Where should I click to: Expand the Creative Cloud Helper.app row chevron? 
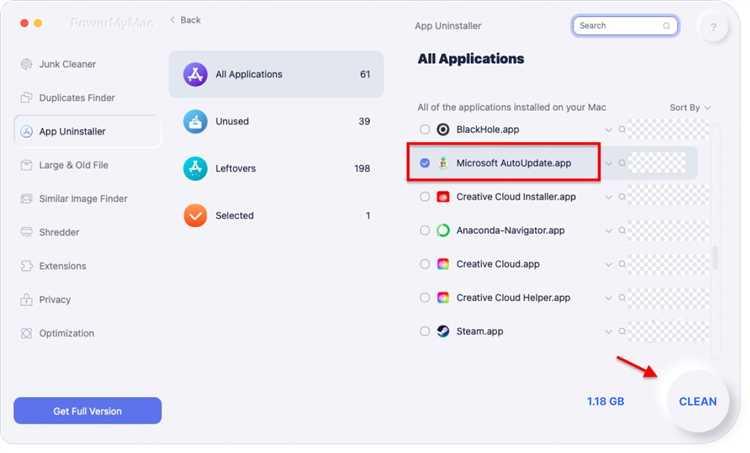[x=608, y=298]
